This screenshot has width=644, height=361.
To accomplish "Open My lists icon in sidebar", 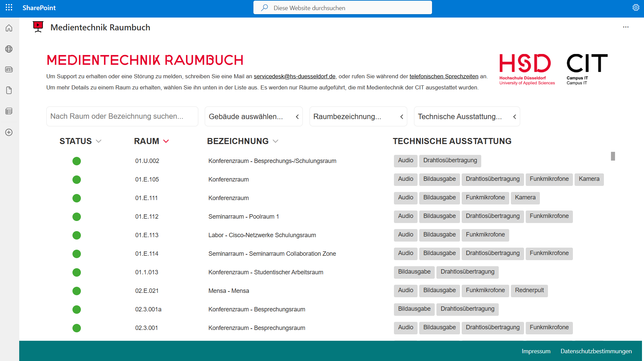I will 9,111.
